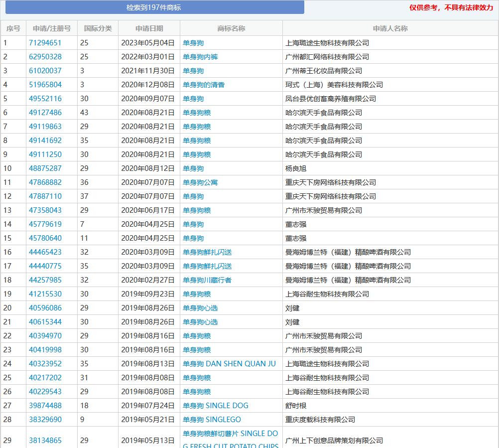
Task: Open registration number 51965804
Action: [x=45, y=85]
